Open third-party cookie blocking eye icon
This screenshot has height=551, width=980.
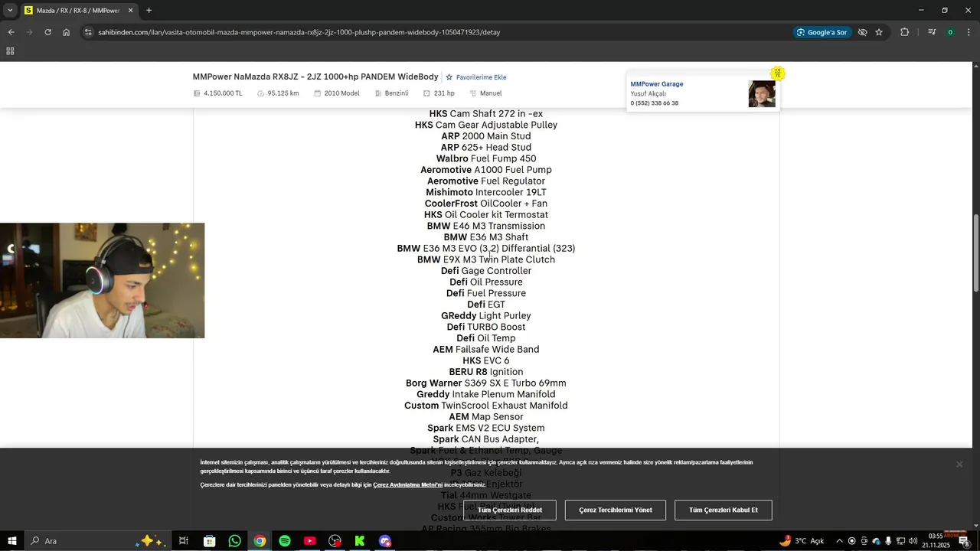coord(862,32)
